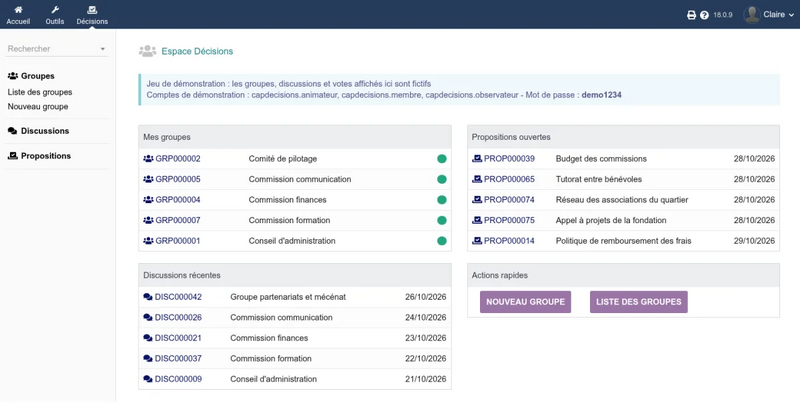Click chat icon beside DISC000021
The width and height of the screenshot is (800, 403).
(x=148, y=338)
